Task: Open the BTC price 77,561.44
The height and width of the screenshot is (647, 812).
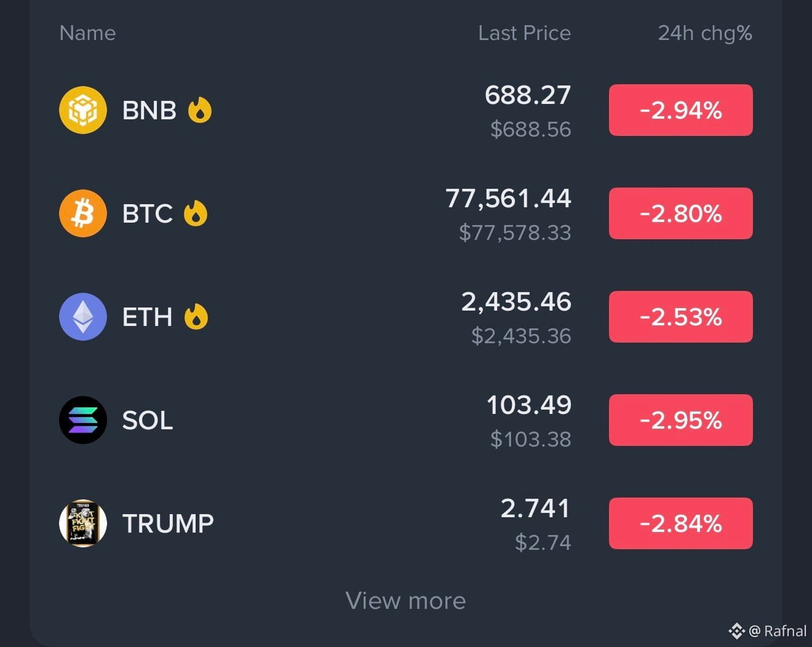Action: pos(509,199)
